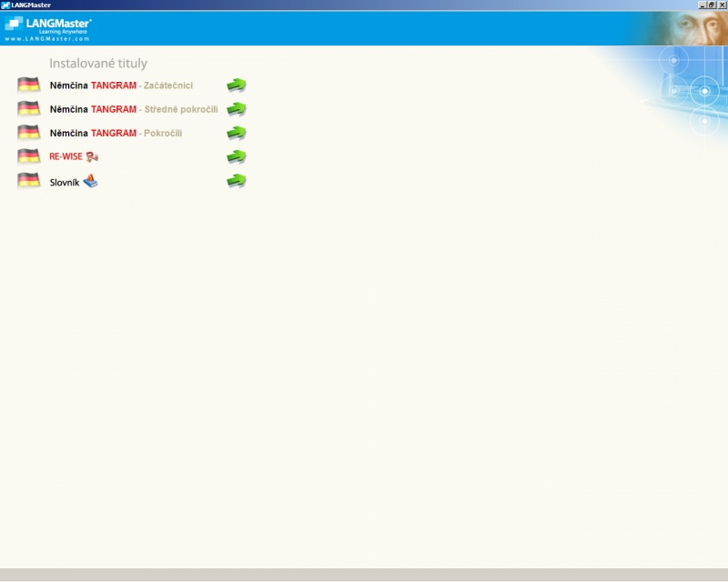Open Němčina TANGRAM Začátečníci with green arrow
728x582 pixels.
pyautogui.click(x=237, y=85)
